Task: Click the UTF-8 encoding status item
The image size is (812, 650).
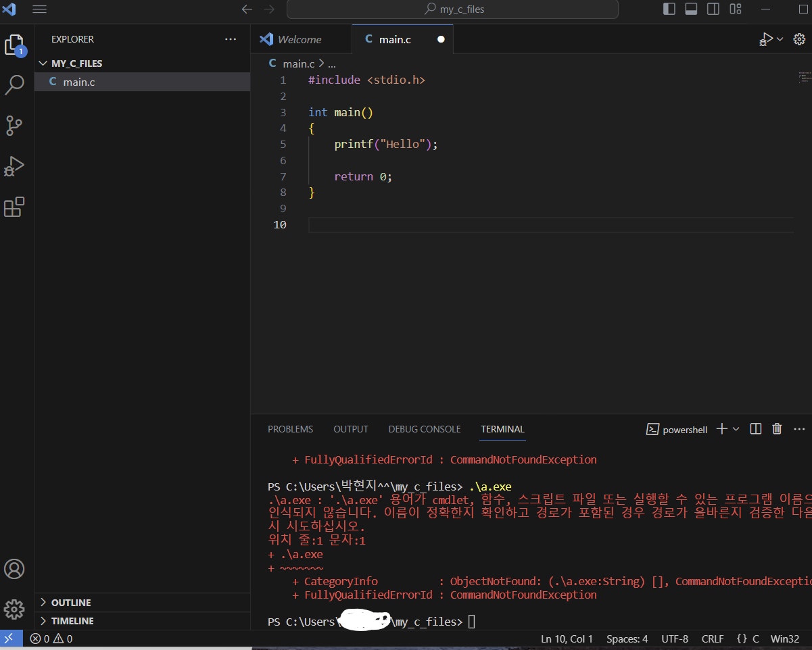Action: (675, 639)
